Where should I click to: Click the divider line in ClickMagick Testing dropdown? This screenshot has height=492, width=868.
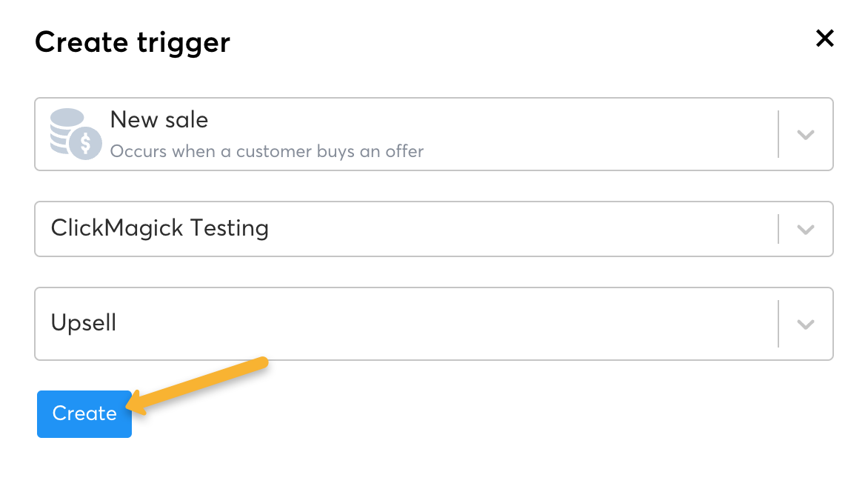[x=778, y=229]
